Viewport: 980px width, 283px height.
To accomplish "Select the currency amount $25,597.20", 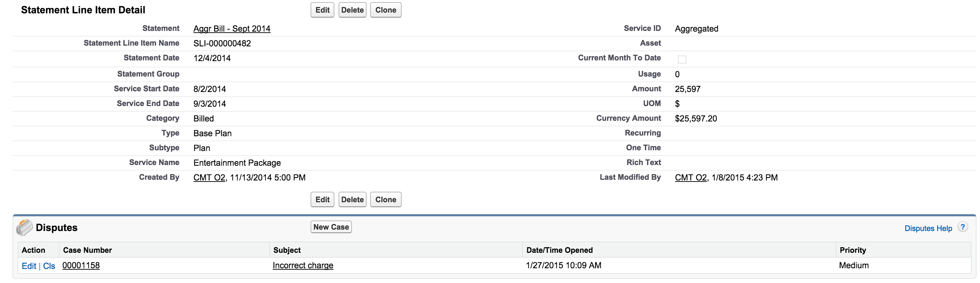I will 696,119.
